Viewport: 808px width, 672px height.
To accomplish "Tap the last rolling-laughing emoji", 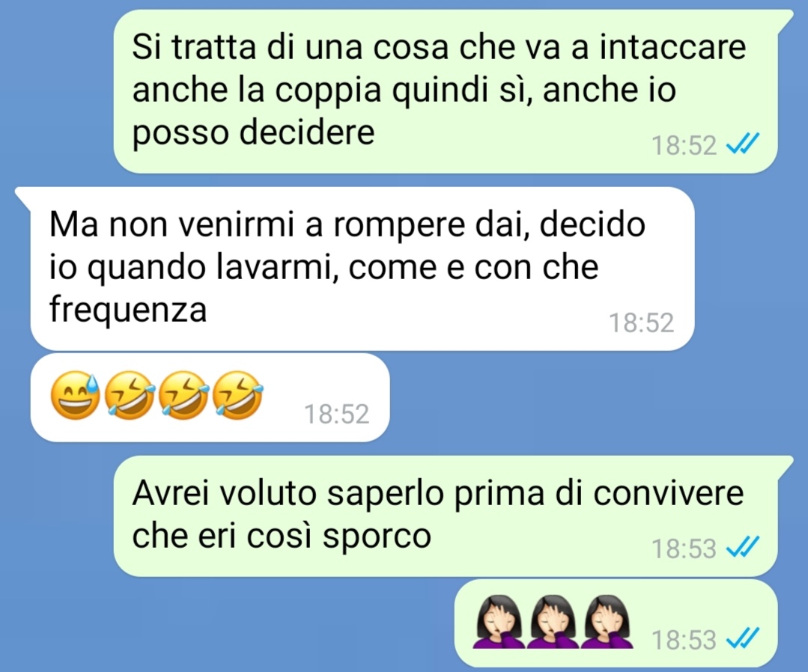I will tap(237, 396).
